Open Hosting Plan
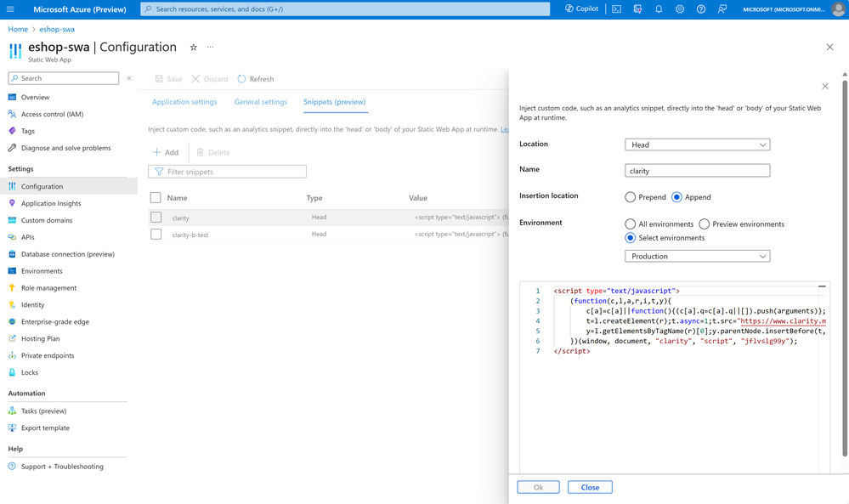Viewport: 849px width, 504px height. 40,339
